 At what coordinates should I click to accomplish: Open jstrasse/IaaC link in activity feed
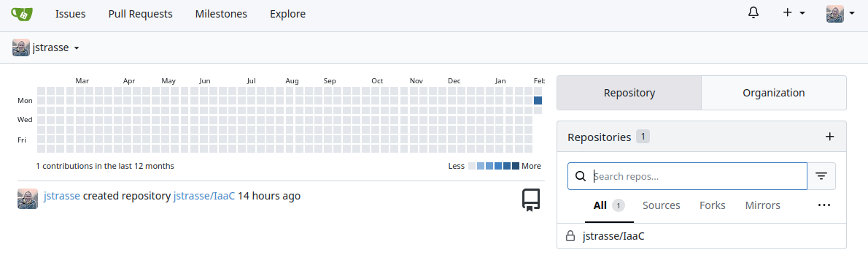coord(204,196)
